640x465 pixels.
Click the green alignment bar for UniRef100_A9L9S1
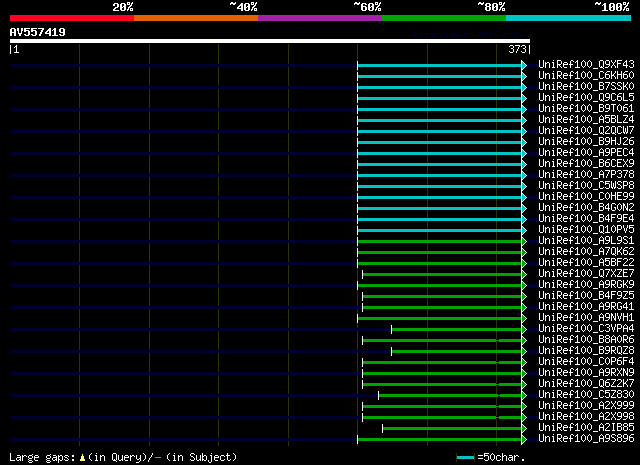(440, 242)
